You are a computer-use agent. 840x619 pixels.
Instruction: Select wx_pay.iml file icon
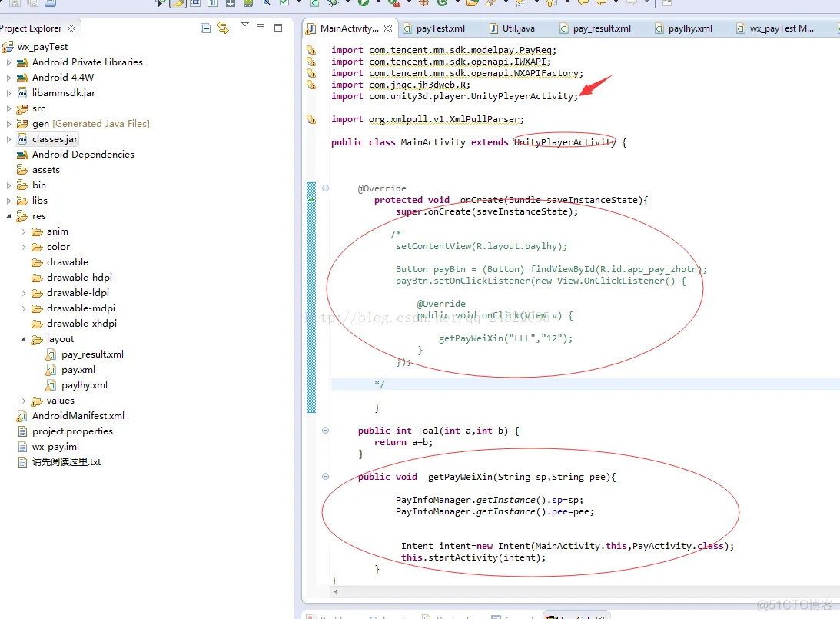tap(22, 447)
